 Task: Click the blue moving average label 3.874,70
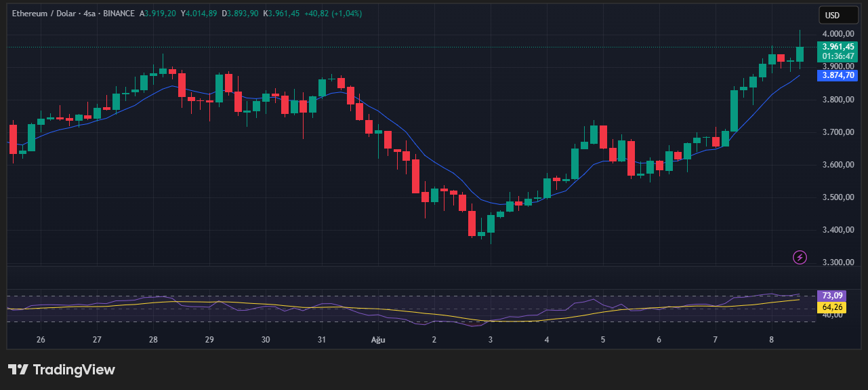[x=838, y=75]
